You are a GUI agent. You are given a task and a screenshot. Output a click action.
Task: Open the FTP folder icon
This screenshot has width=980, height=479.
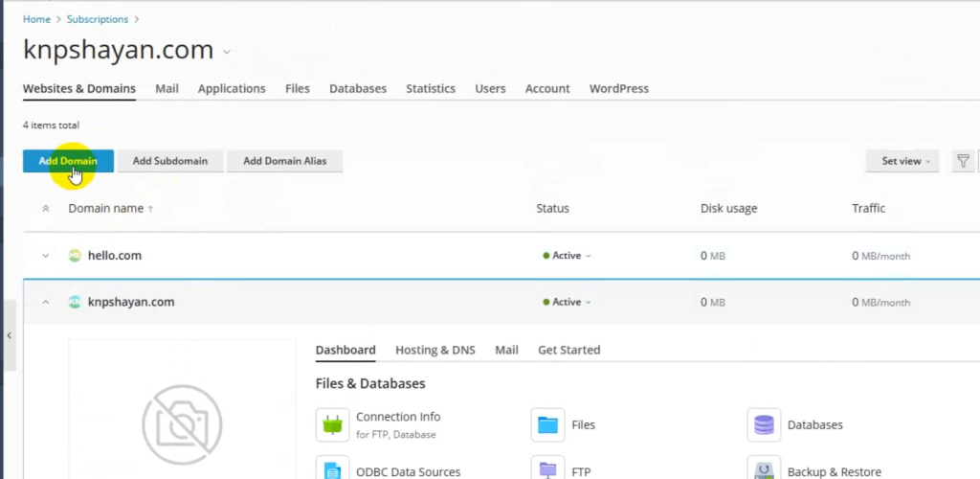click(x=547, y=469)
